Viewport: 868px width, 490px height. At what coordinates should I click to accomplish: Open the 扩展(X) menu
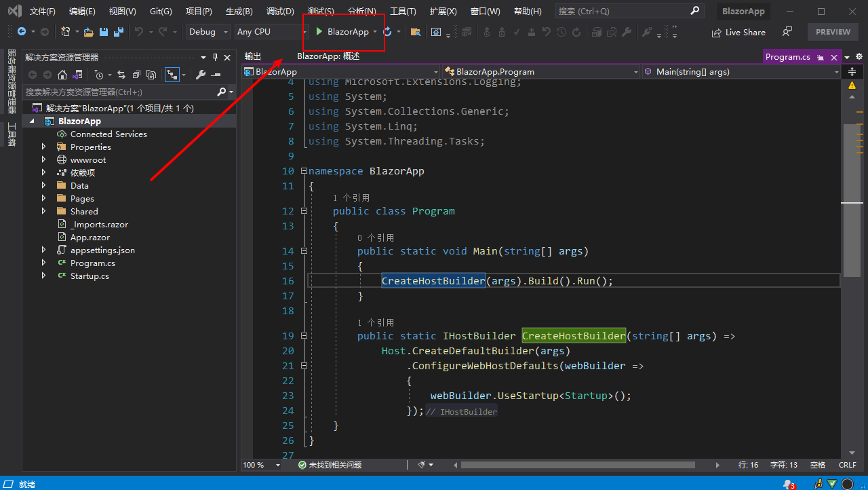click(443, 12)
